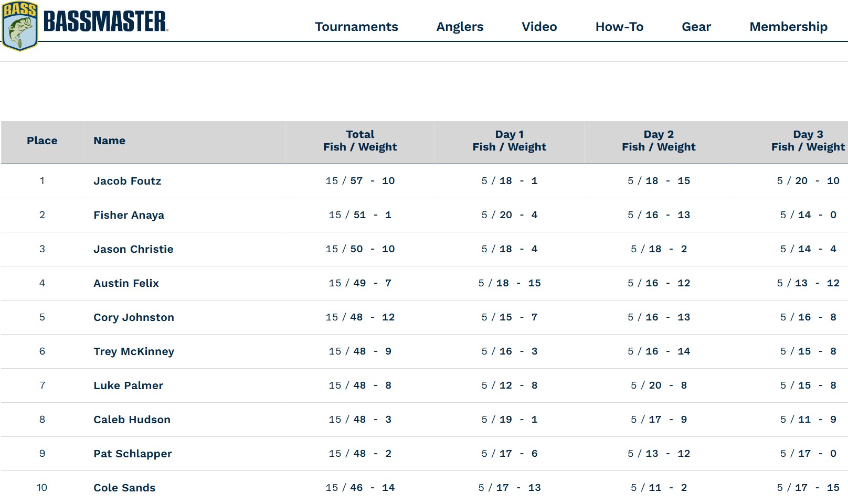Open Jacob Foutz's angler profile
The width and height of the screenshot is (848, 504).
point(127,181)
